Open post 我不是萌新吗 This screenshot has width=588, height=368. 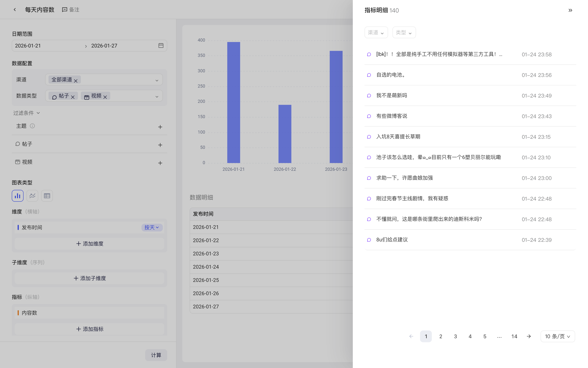470,95
